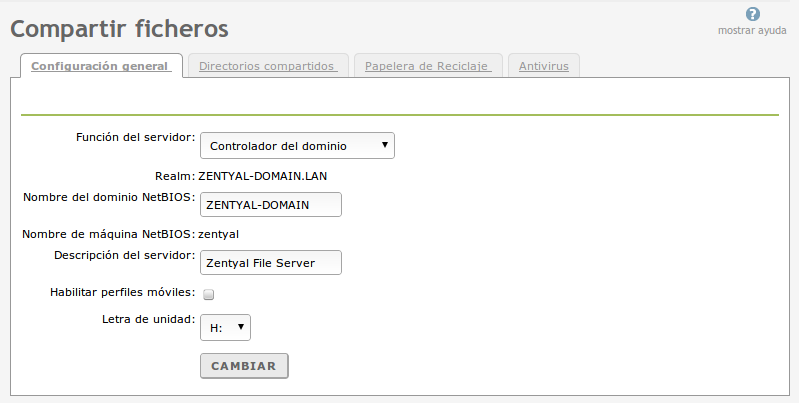The image size is (799, 403).
Task: Click the "Descripción del servidor:" label
Action: 124,255
